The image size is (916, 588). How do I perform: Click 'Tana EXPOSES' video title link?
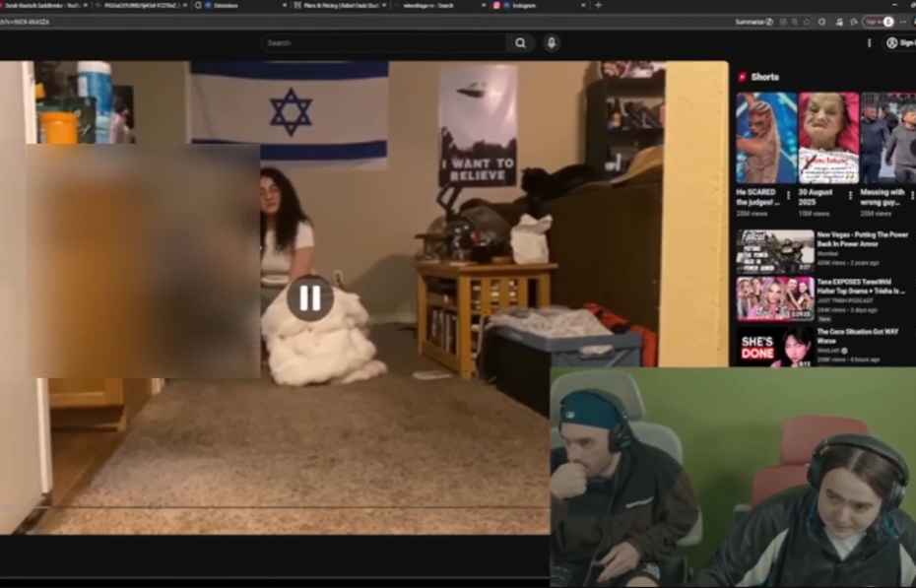[861, 286]
